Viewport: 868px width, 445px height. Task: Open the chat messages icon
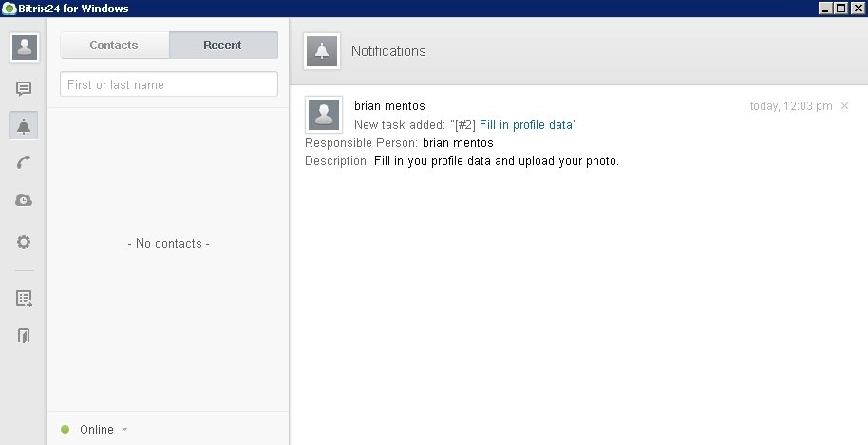24,88
